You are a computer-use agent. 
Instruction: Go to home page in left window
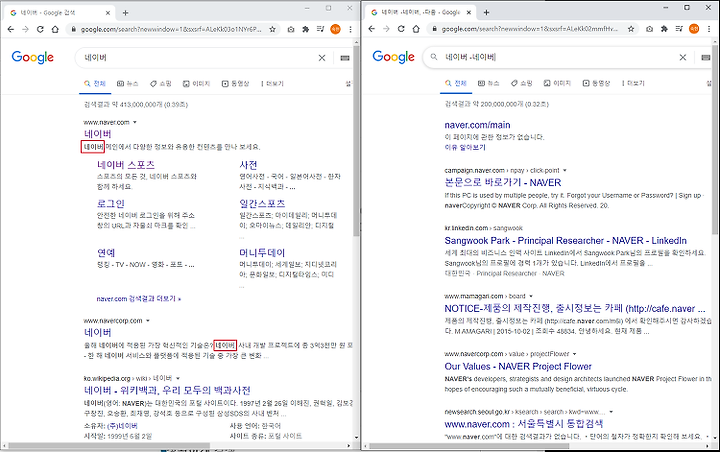click(x=55, y=29)
